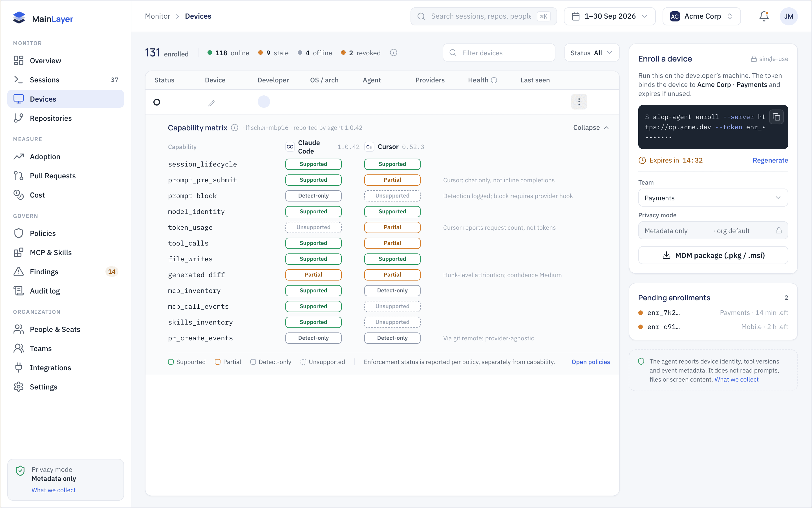Click the 4 offline status count
The height and width of the screenshot is (508, 812).
(315, 53)
